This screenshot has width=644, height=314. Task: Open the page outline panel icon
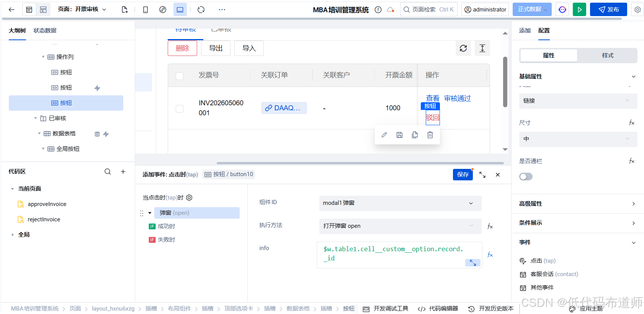tap(29, 10)
